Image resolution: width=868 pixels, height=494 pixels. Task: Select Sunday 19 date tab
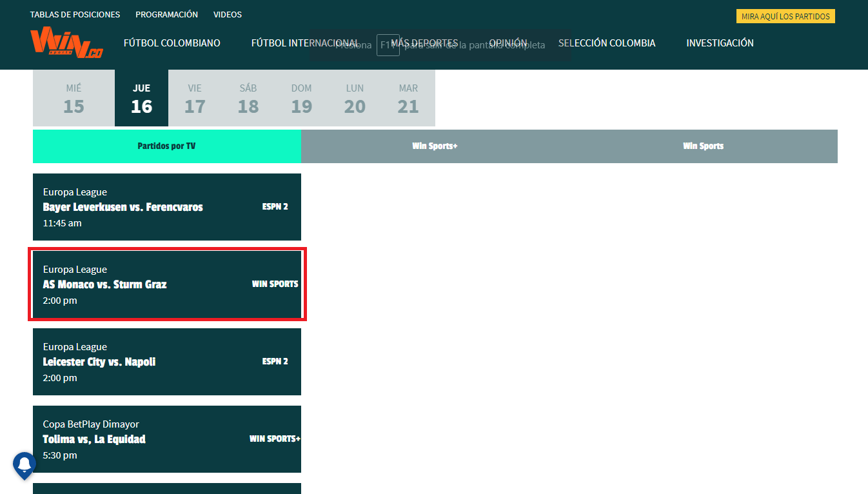(301, 98)
